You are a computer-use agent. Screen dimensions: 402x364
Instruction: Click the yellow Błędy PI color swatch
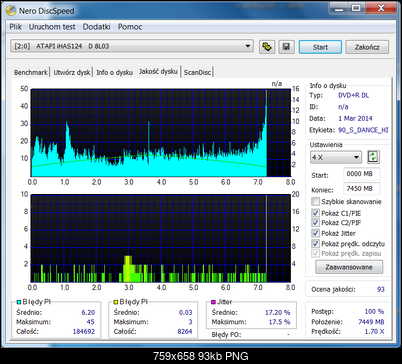click(116, 302)
